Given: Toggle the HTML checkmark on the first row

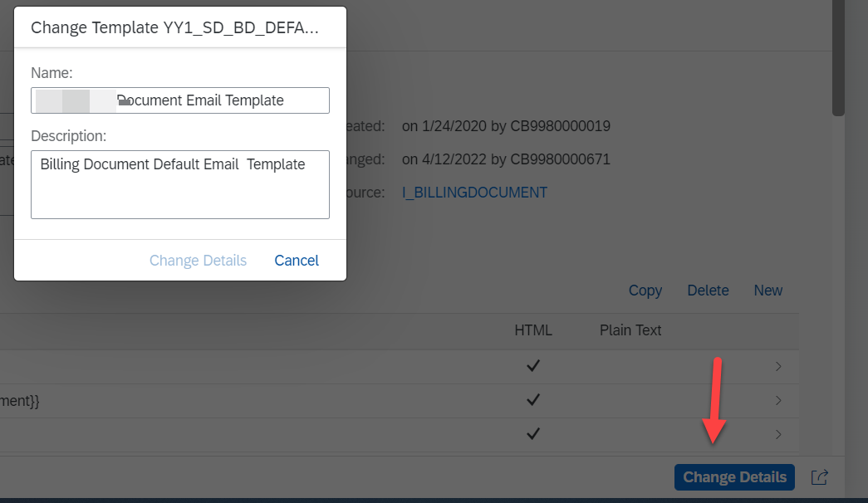Looking at the screenshot, I should click(x=532, y=366).
